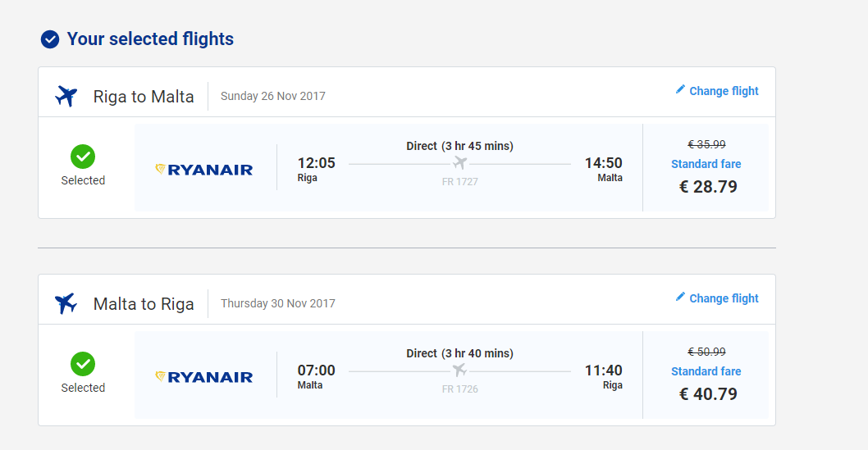Click the Ryanair logo on flight FR 1726
Image resolution: width=868 pixels, height=450 pixels.
click(x=203, y=377)
